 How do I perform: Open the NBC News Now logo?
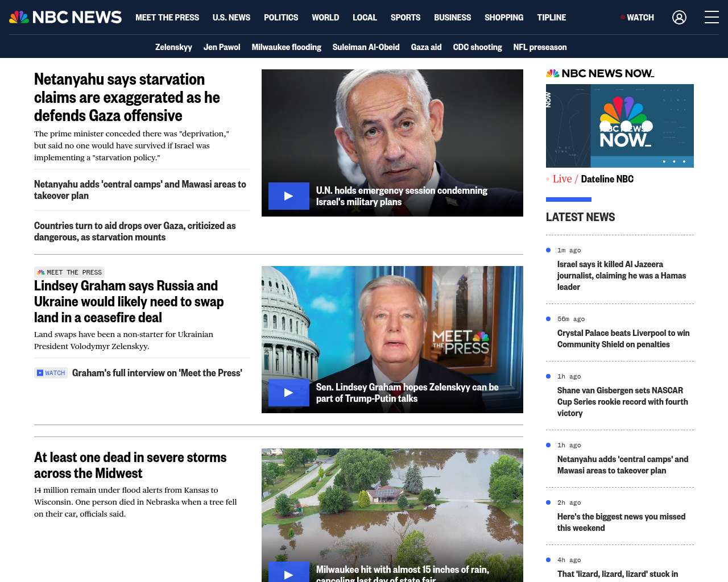click(x=600, y=73)
